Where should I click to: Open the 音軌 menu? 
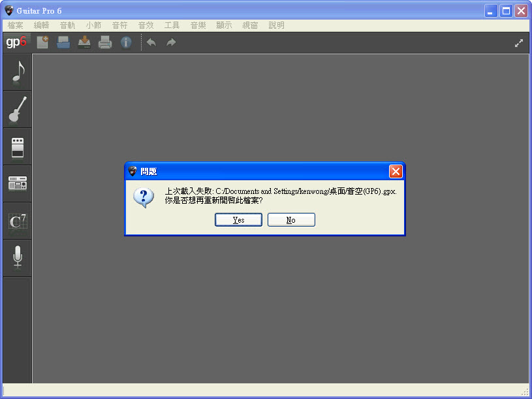point(67,25)
